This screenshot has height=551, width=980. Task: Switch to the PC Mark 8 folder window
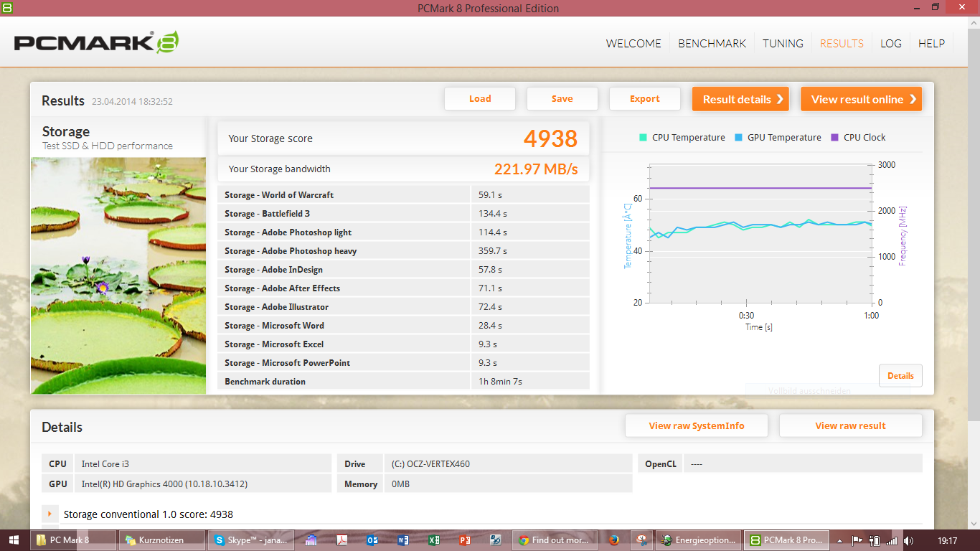coord(74,540)
